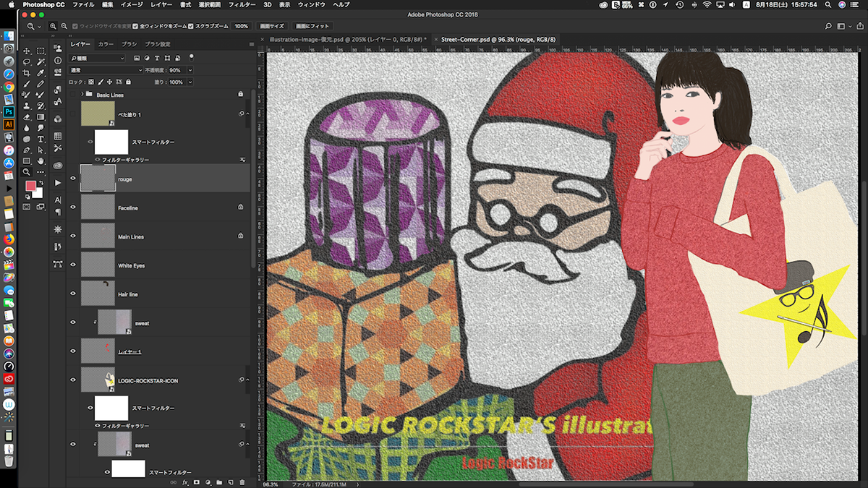
Task: Select the Move tool
Action: tap(27, 51)
